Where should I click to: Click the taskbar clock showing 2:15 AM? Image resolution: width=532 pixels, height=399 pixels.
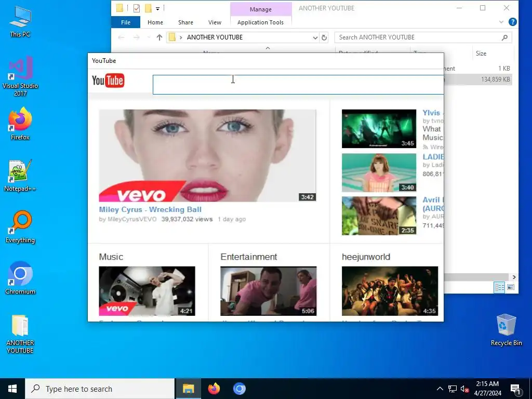click(x=487, y=389)
